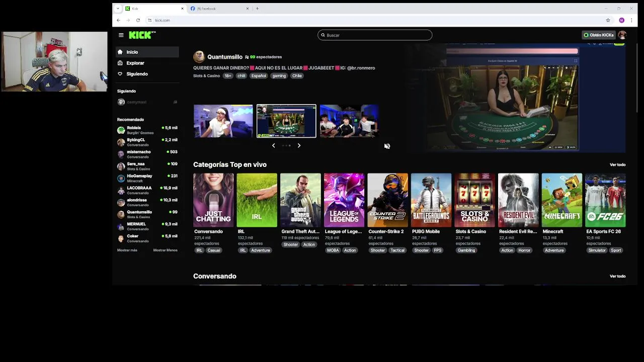The height and width of the screenshot is (362, 644).
Task: Open Just Chatting category cover
Action: (213, 200)
